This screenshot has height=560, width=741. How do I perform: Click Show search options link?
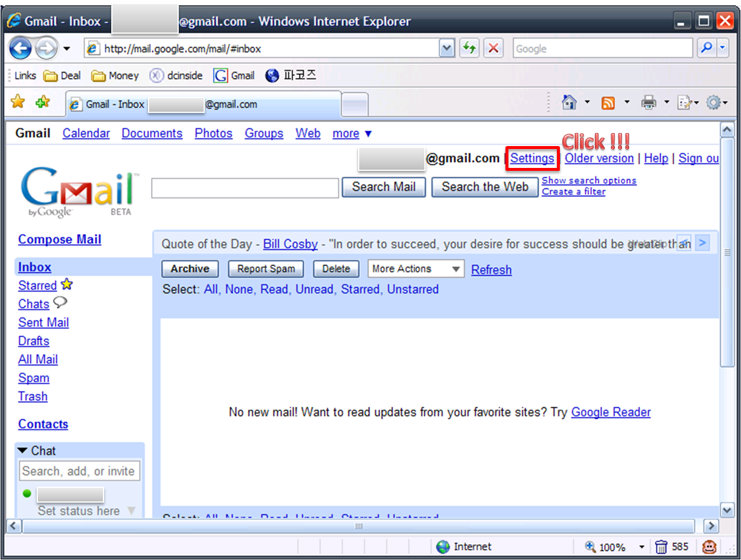tap(589, 180)
